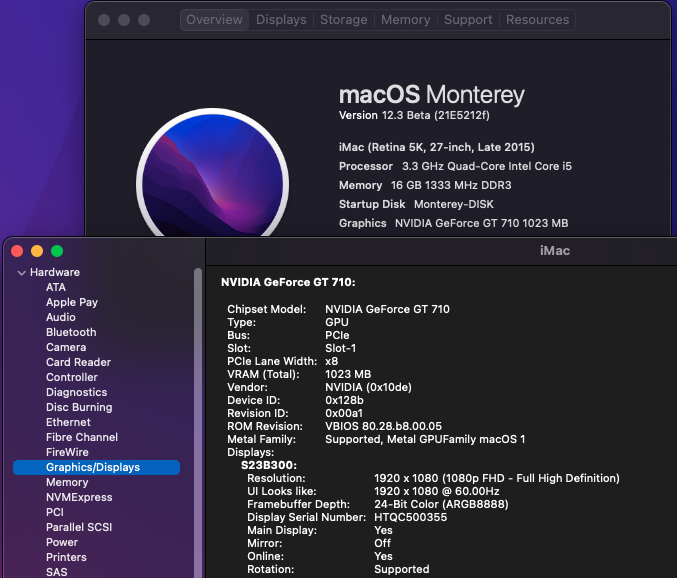This screenshot has height=578, width=677.
Task: Click the Framebuffer Depth 24-Bit Color value
Action: click(441, 504)
